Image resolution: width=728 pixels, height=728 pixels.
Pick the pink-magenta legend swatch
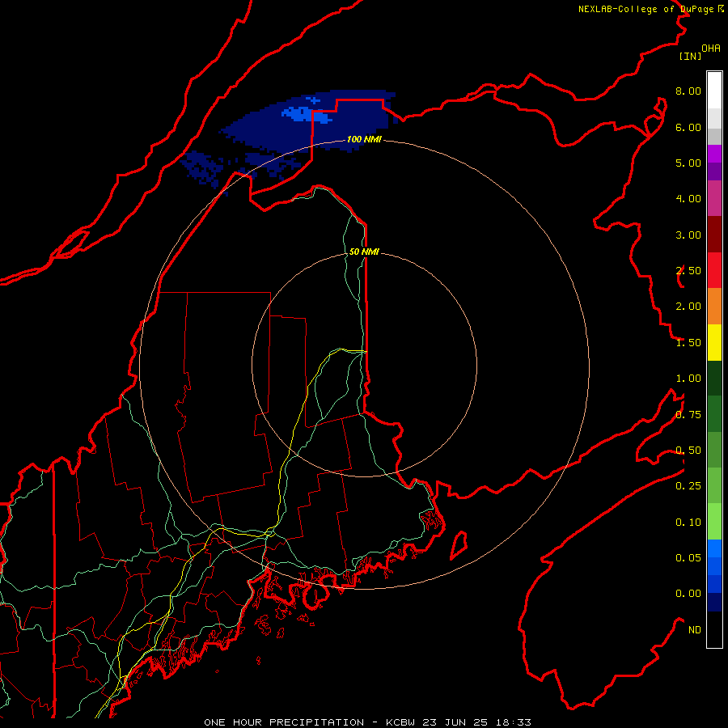[714, 198]
